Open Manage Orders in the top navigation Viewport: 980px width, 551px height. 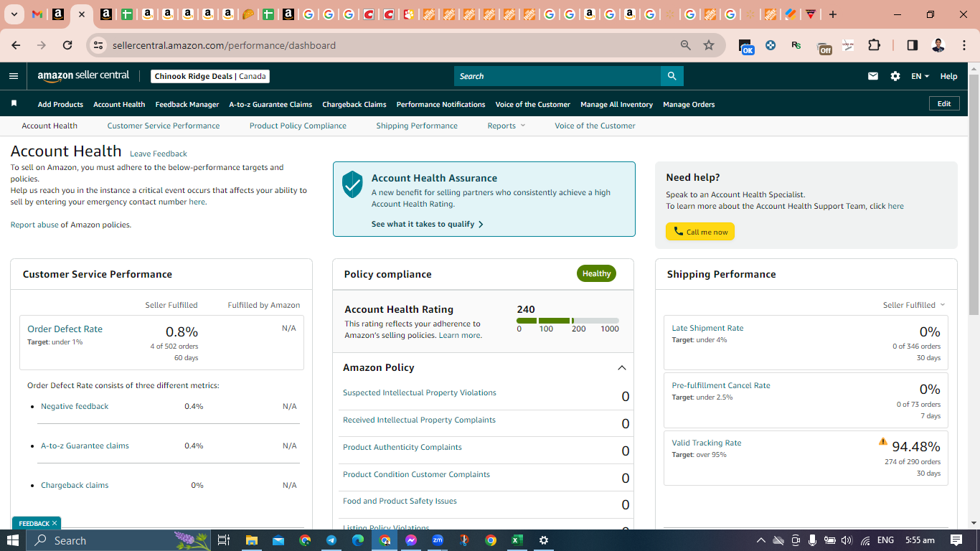(x=689, y=104)
